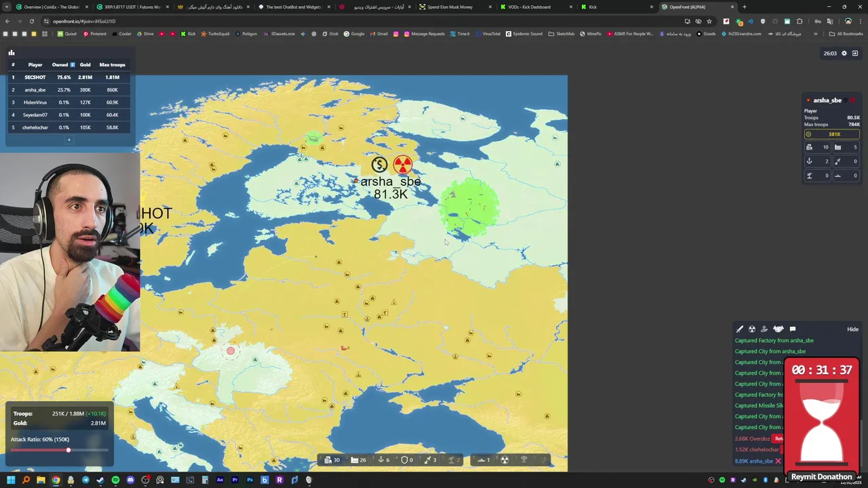Select the Defense Post shield build button
The height and width of the screenshot is (488, 868).
click(407, 460)
